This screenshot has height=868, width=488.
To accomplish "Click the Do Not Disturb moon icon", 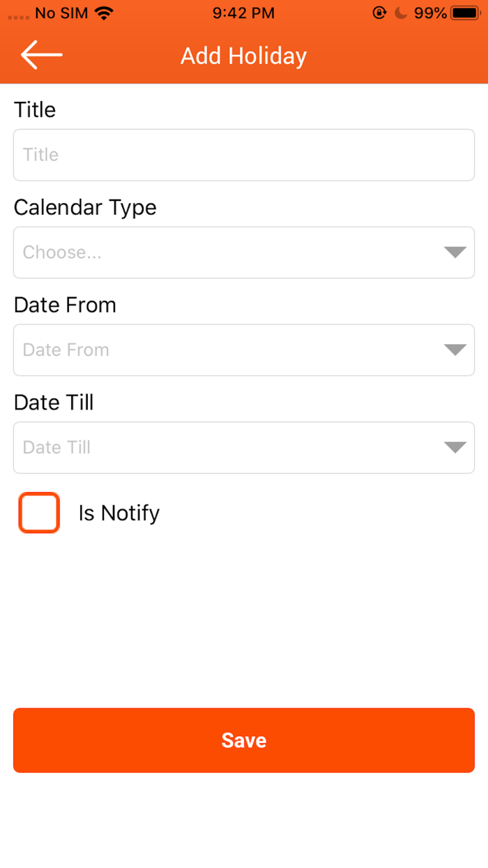I will pos(400,13).
